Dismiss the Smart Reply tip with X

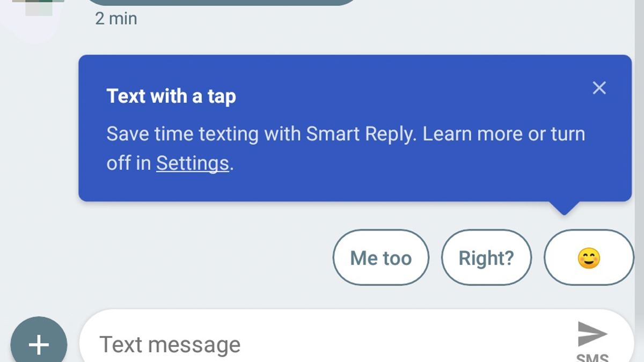[599, 88]
